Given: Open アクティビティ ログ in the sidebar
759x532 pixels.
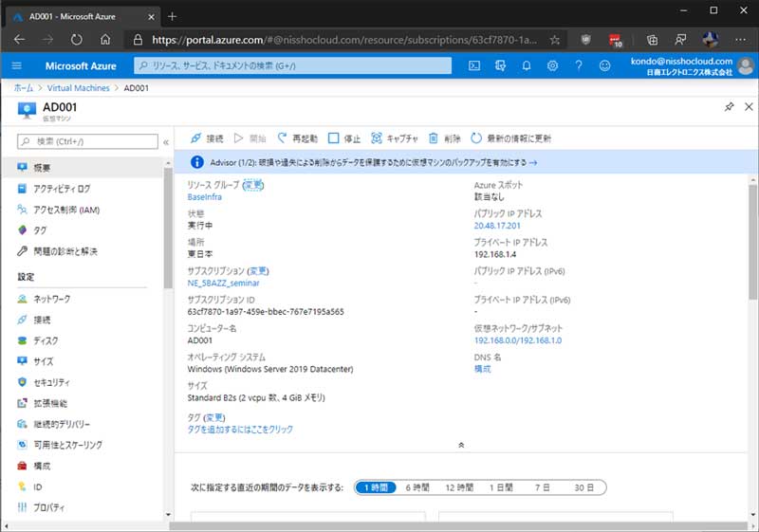Looking at the screenshot, I should coord(62,189).
